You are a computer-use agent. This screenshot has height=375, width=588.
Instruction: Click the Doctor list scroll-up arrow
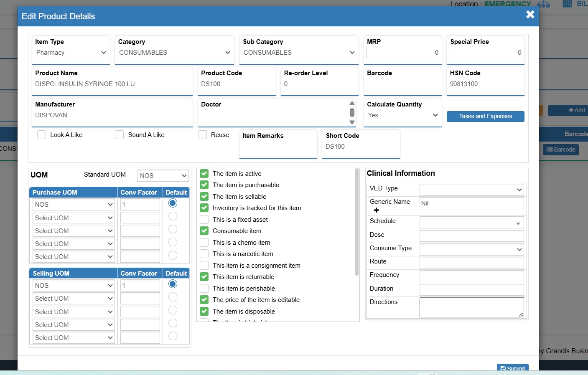click(x=352, y=103)
